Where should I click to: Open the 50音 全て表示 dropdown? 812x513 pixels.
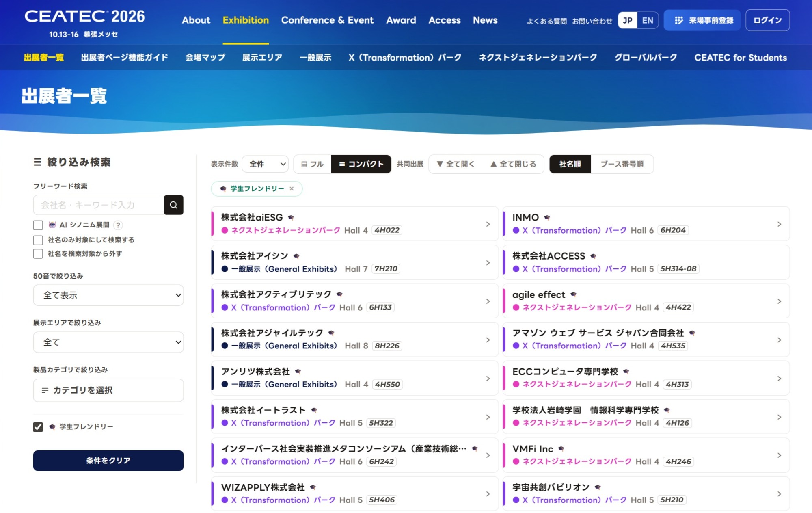108,295
